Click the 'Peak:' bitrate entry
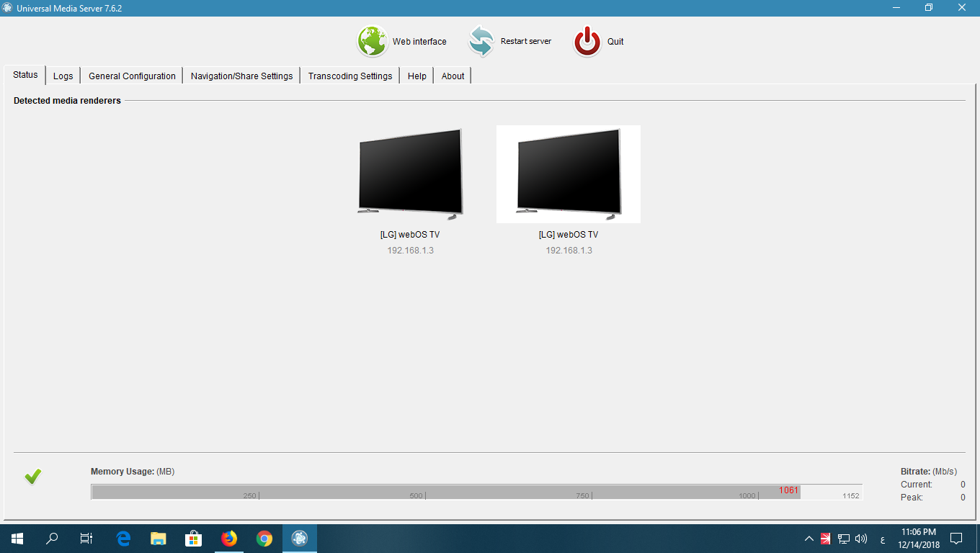 click(912, 498)
